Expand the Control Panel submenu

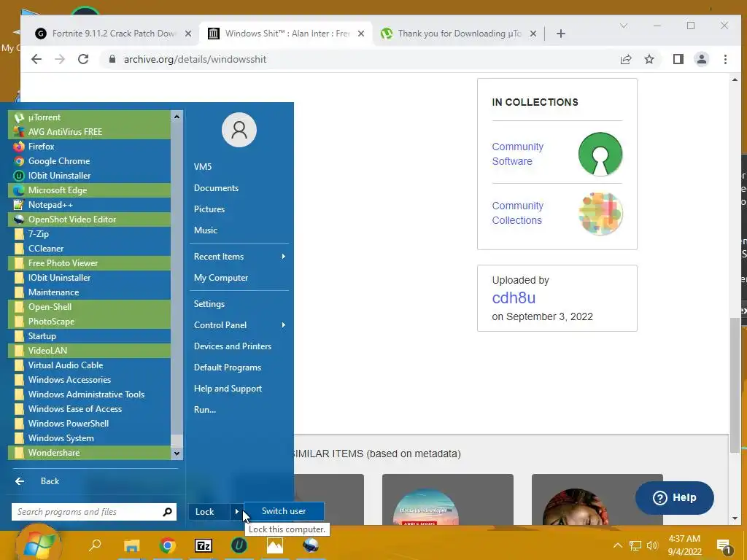pyautogui.click(x=239, y=325)
